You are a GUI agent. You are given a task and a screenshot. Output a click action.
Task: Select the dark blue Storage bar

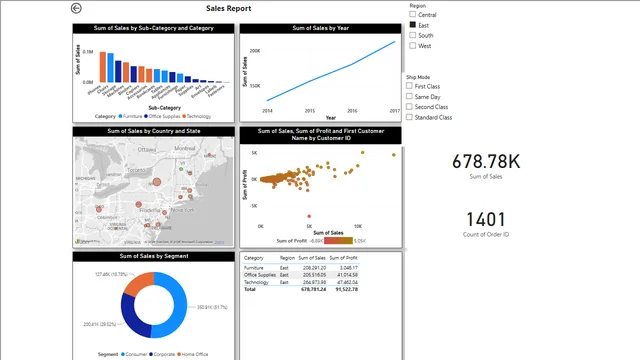(x=118, y=71)
